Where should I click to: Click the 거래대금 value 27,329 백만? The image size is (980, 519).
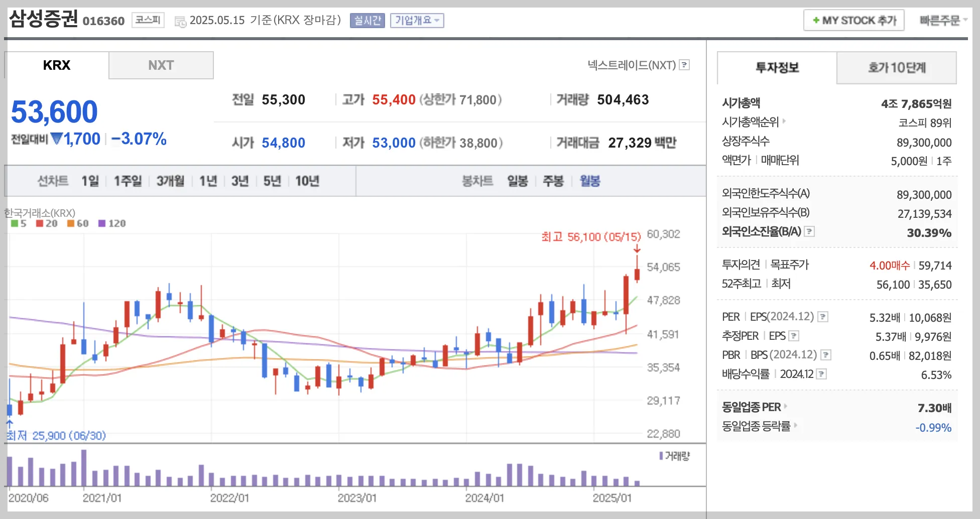(x=642, y=143)
